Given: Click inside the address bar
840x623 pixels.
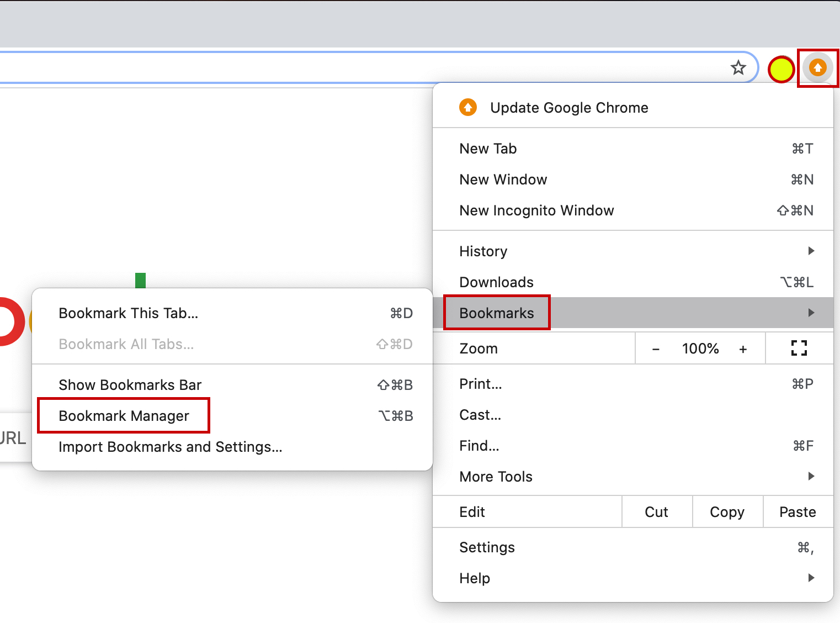Looking at the screenshot, I should (331, 67).
